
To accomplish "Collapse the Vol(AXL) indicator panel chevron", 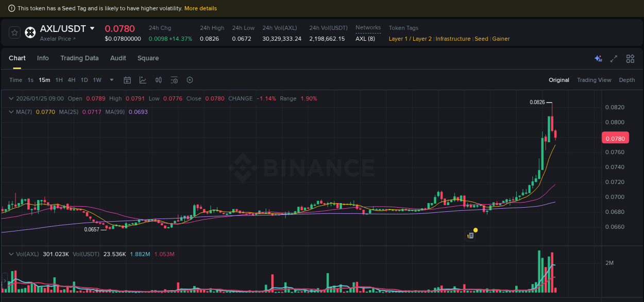I will click(x=10, y=254).
